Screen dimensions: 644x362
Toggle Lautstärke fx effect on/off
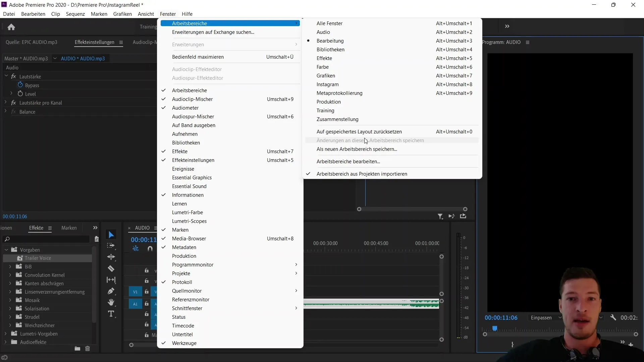tap(13, 76)
